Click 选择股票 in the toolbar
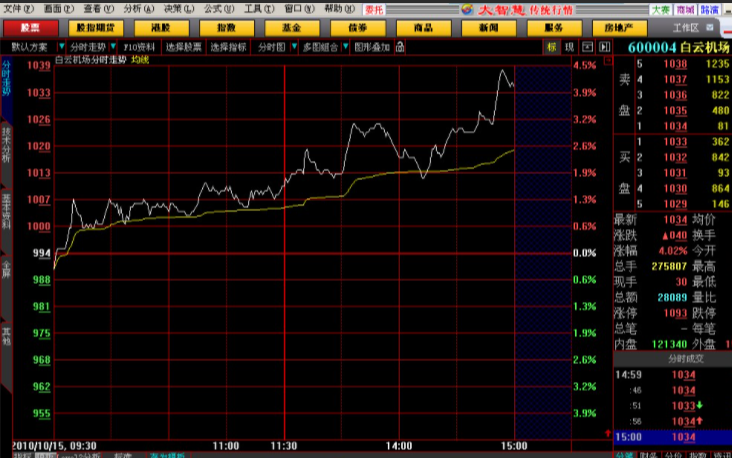This screenshot has height=458, width=732. click(x=183, y=47)
